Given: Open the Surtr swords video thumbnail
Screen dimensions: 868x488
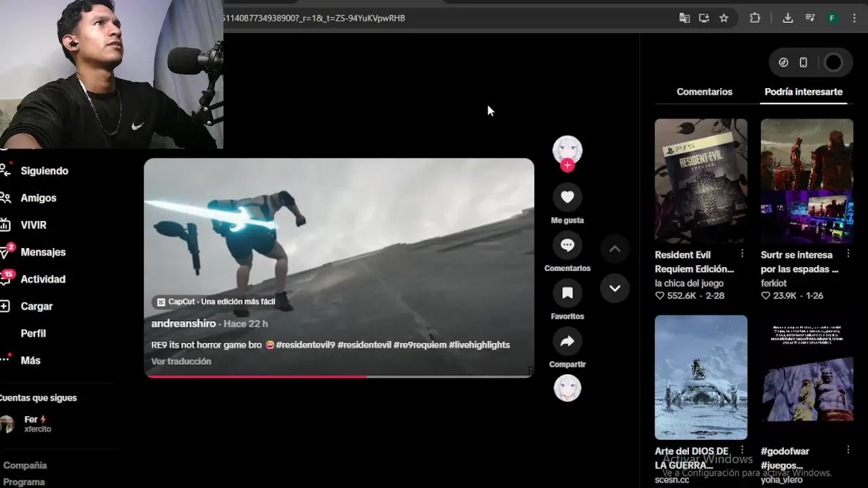Looking at the screenshot, I should click(x=807, y=181).
